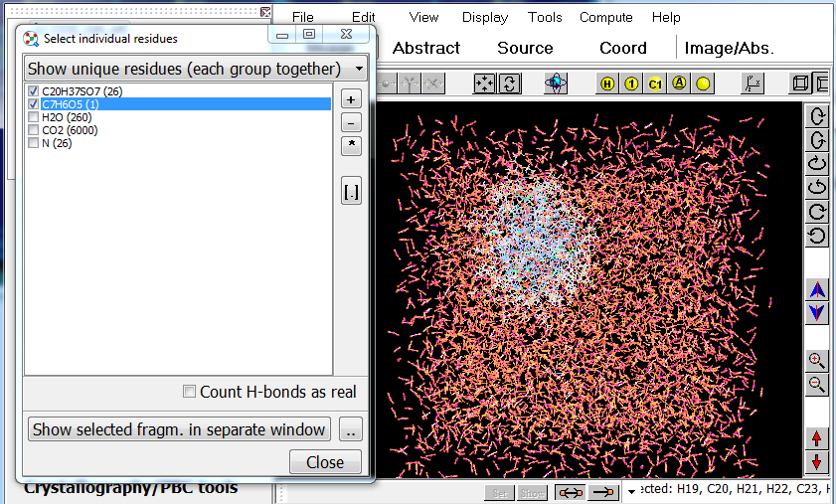
Task: Zoom out with the magnifier minus icon
Action: (x=816, y=385)
